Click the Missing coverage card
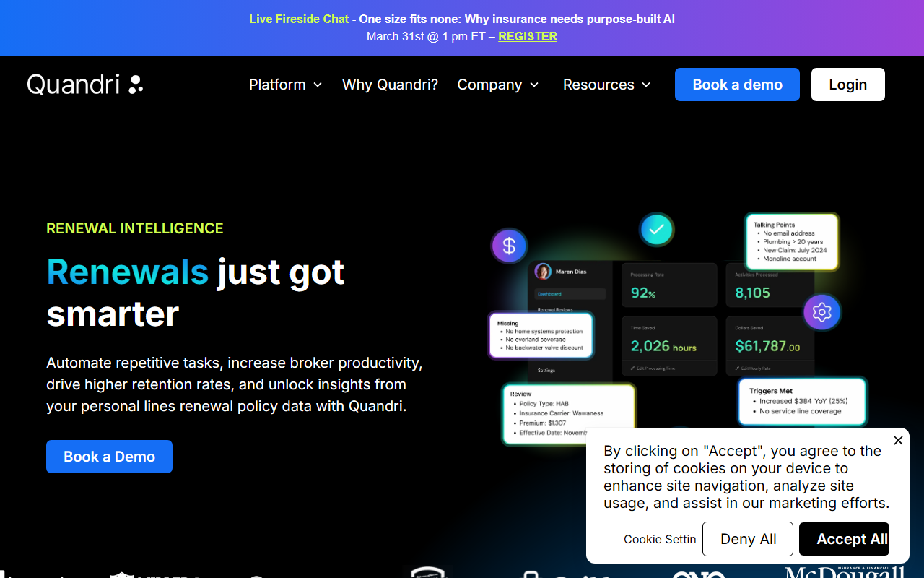The image size is (924, 578). click(x=541, y=335)
